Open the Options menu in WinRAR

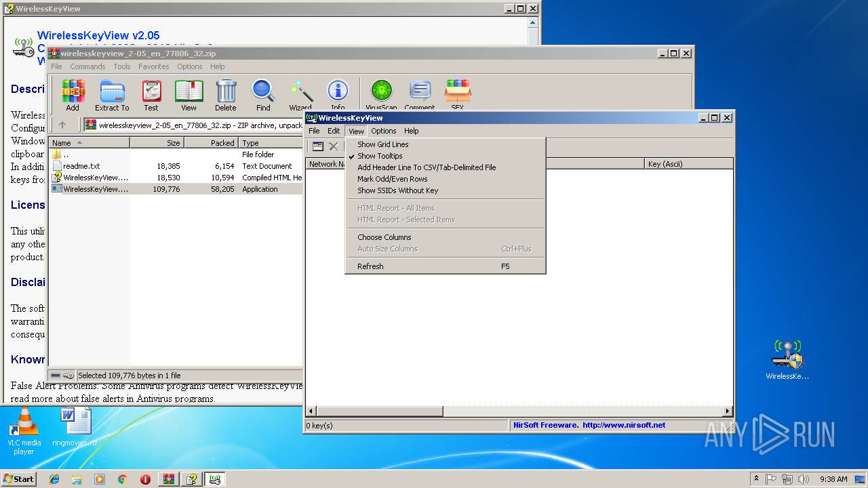pos(190,66)
